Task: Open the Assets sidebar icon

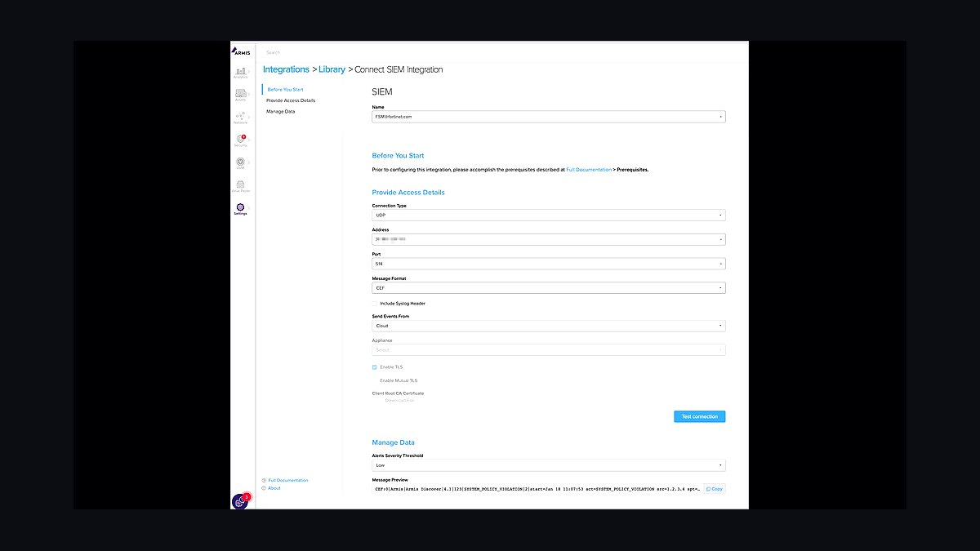Action: click(241, 93)
